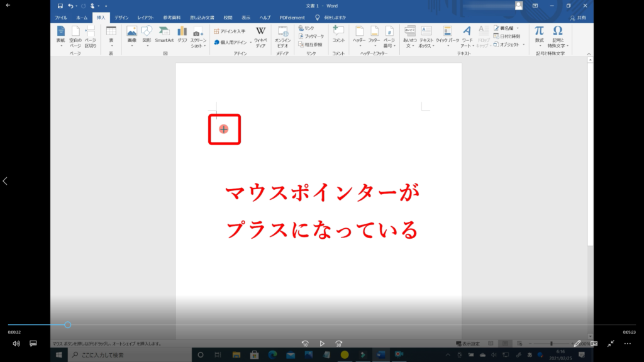The height and width of the screenshot is (362, 644).
Task: Open the ファイル (File) tab
Action: (x=61, y=18)
